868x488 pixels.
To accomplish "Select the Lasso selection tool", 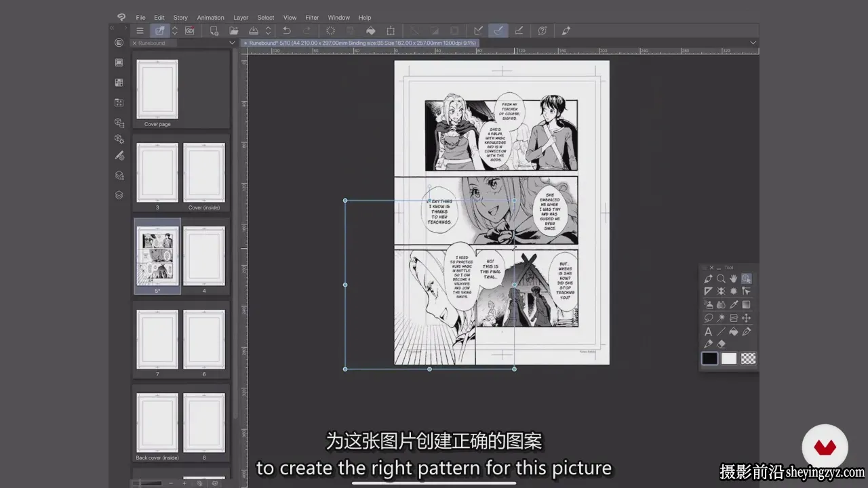I will click(x=708, y=318).
